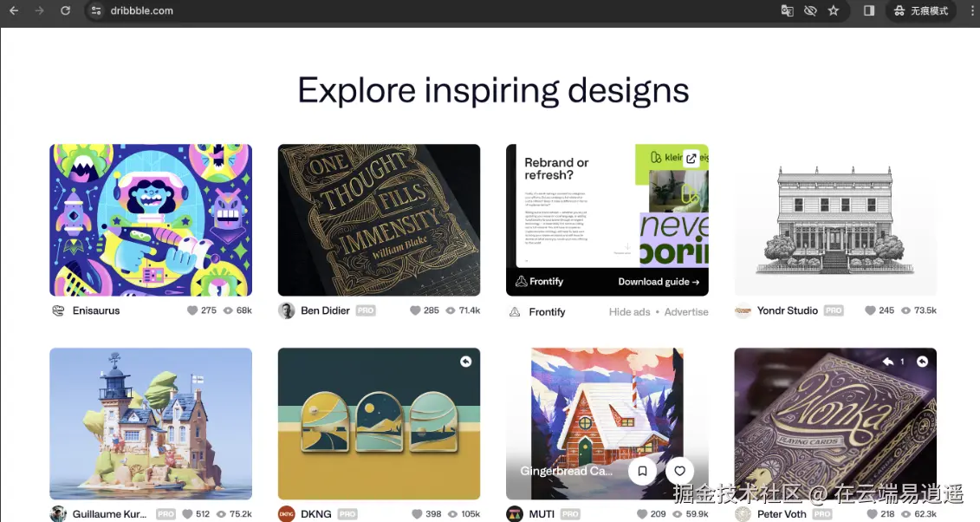Open the DKNG profile name

315,514
